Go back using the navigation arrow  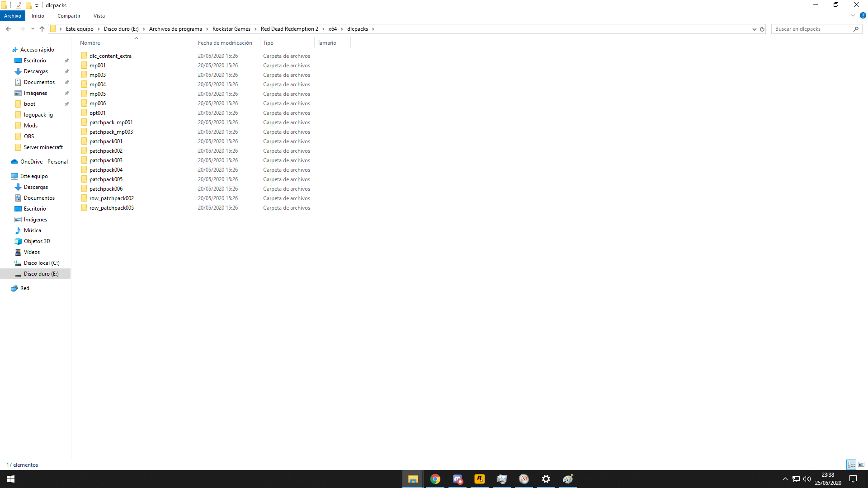[9, 29]
